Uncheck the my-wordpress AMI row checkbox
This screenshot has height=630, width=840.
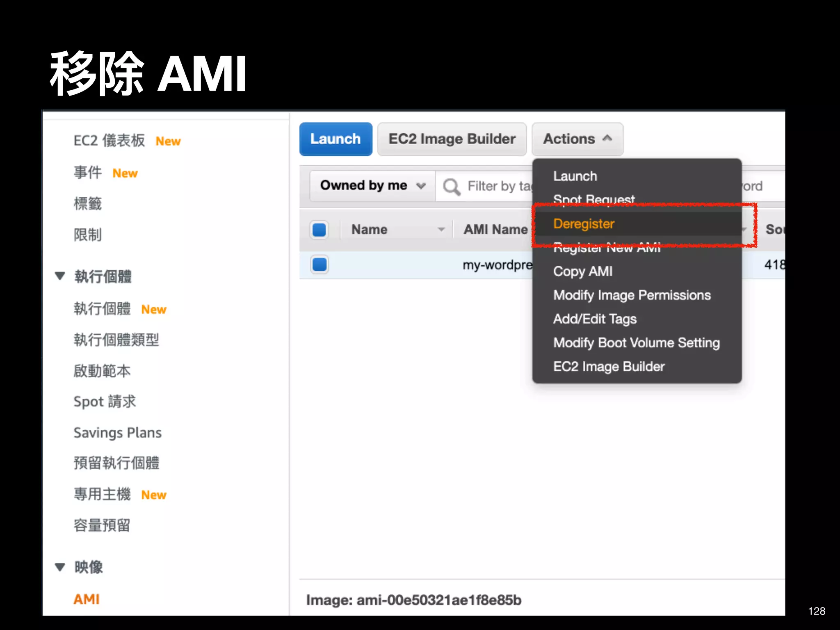coord(319,265)
